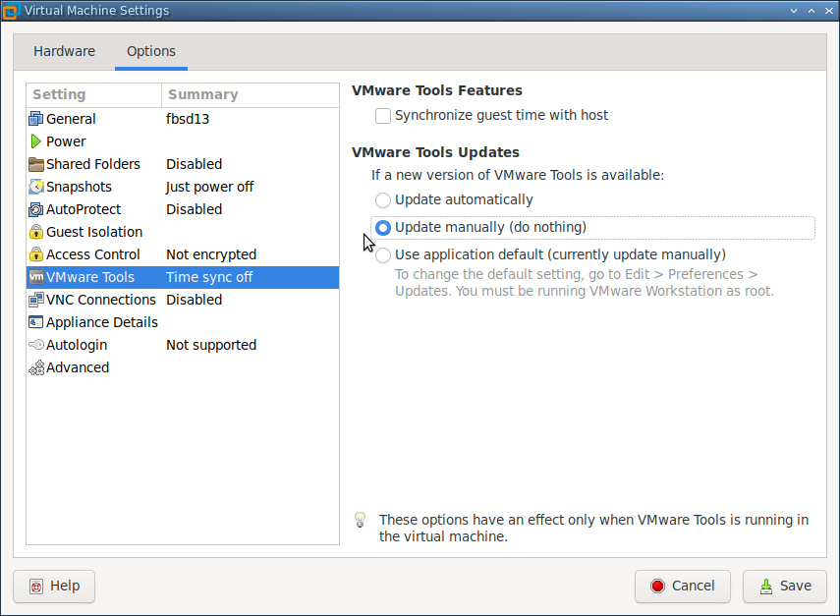Select the Snapshots row label

pos(79,187)
